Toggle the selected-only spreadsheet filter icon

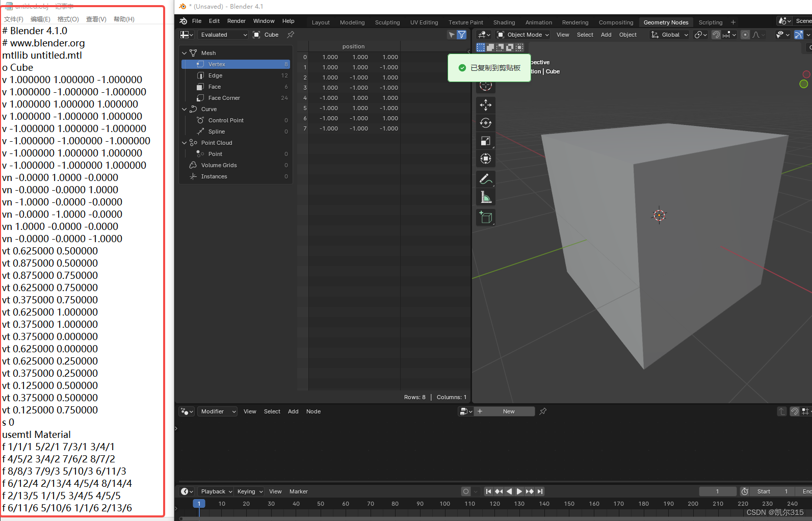coord(452,35)
